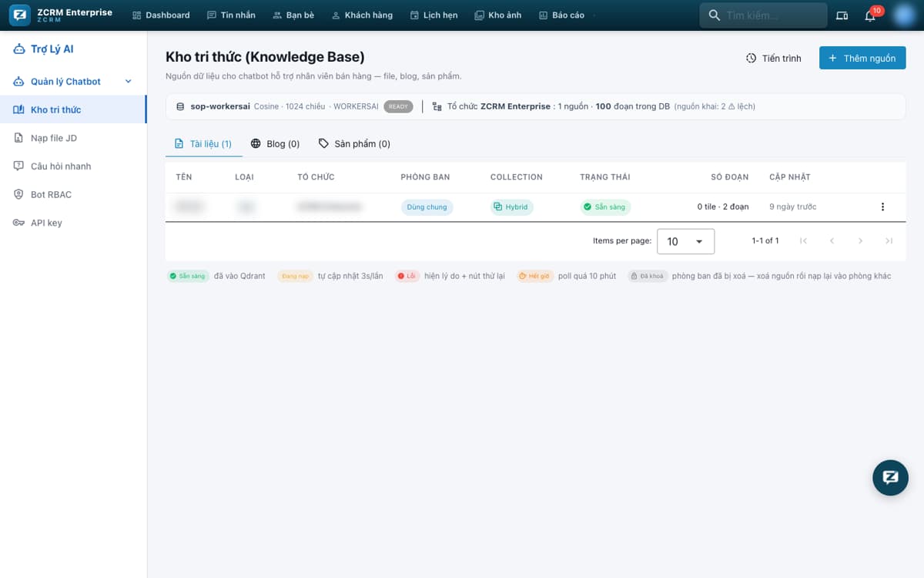Screen dimensions: 924x578
Task: Select the Tài liệu (1) tab
Action: (x=203, y=143)
